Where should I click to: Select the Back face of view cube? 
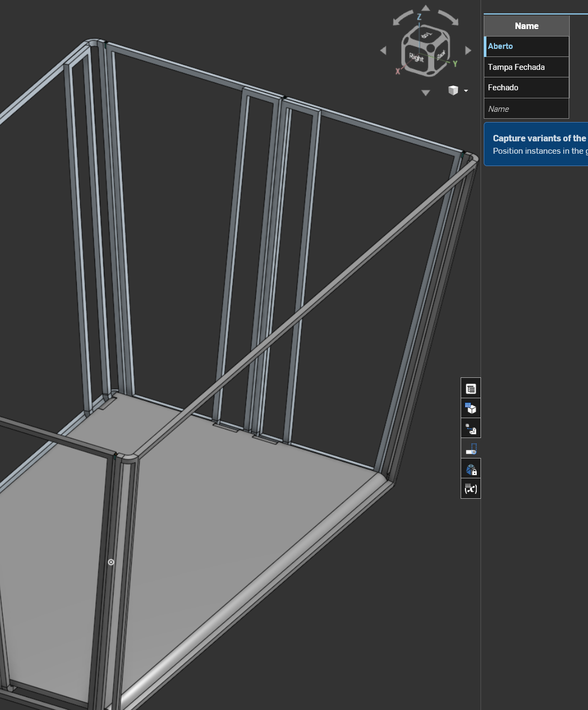coord(441,55)
